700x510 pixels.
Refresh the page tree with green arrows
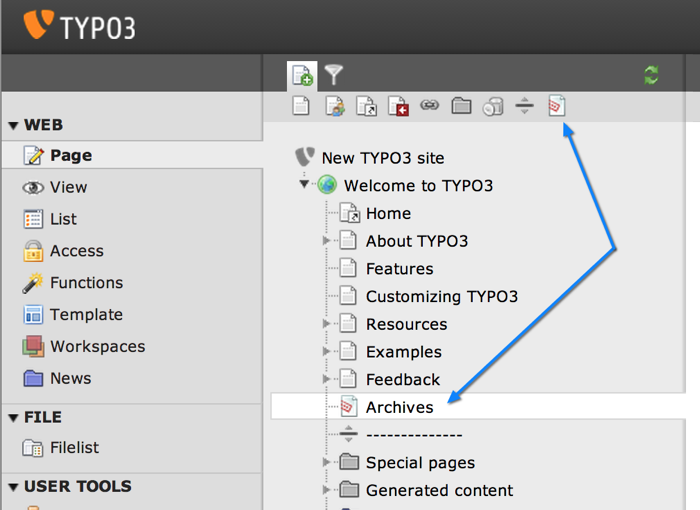point(651,75)
